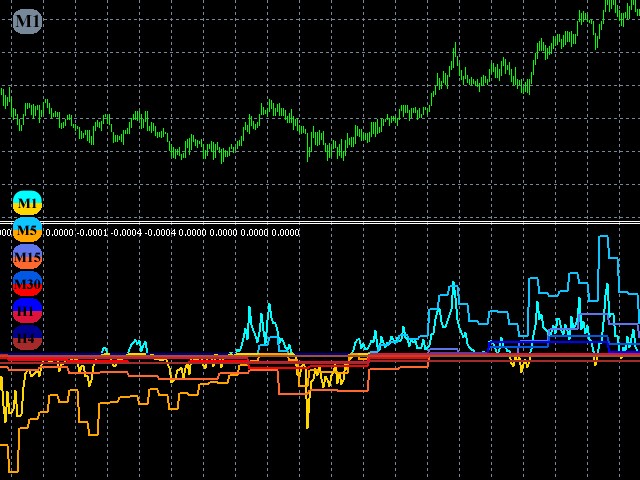
Task: Click the indicator subwindow separator line
Action: pos(320,222)
